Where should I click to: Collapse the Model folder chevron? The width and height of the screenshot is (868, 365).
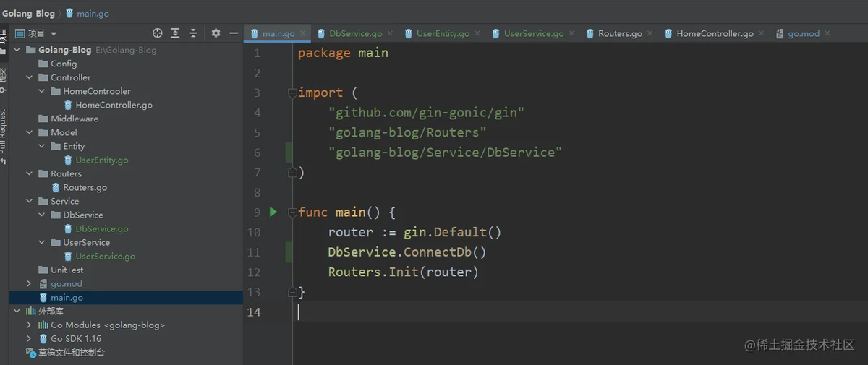[x=30, y=132]
